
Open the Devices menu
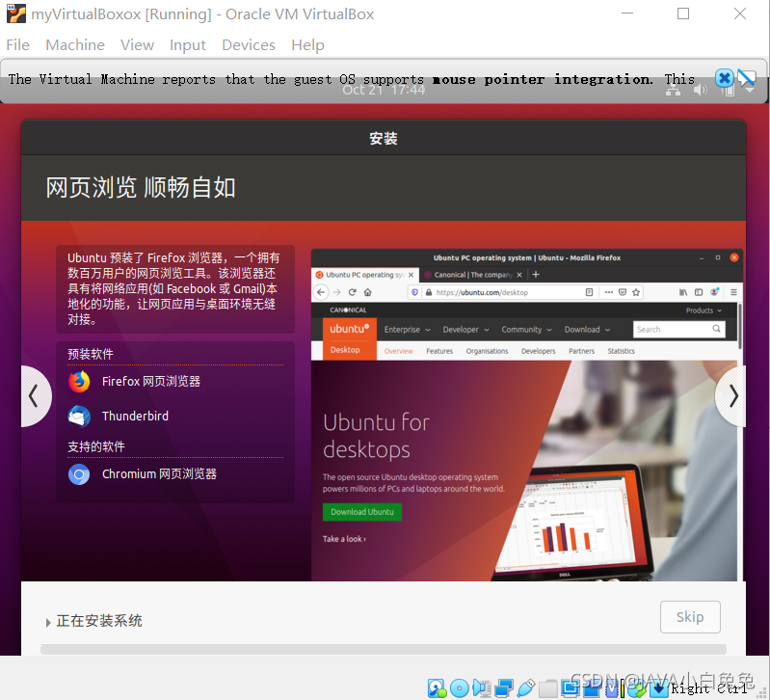coord(249,44)
